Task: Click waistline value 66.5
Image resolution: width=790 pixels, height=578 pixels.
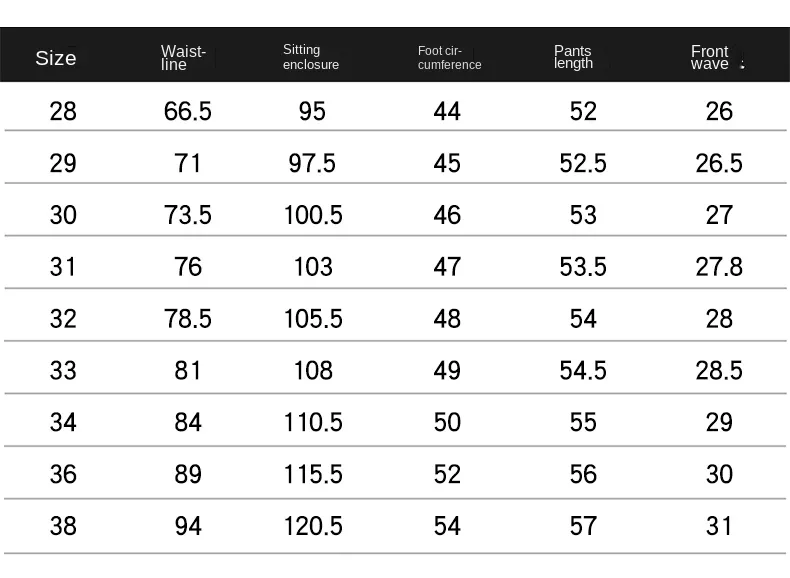Action: click(187, 111)
